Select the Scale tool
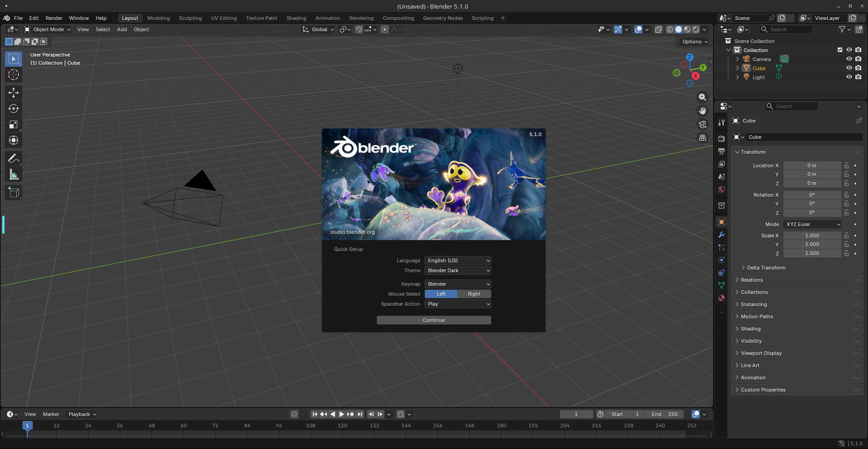Screen dimensions: 868x449 (14, 124)
